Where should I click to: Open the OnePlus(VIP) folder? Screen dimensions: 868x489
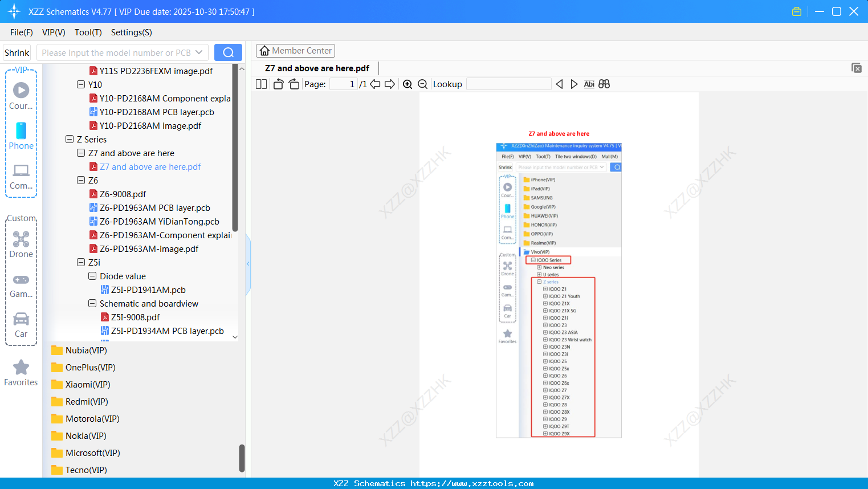click(x=90, y=367)
